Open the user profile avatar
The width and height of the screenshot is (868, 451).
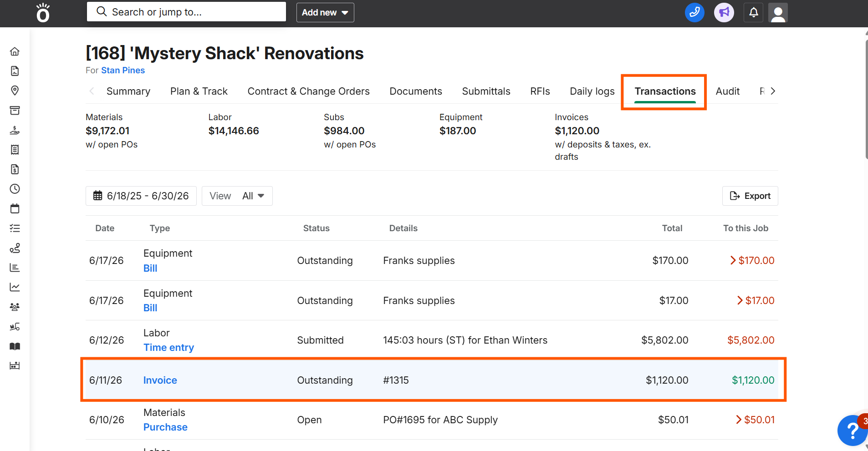(x=778, y=12)
